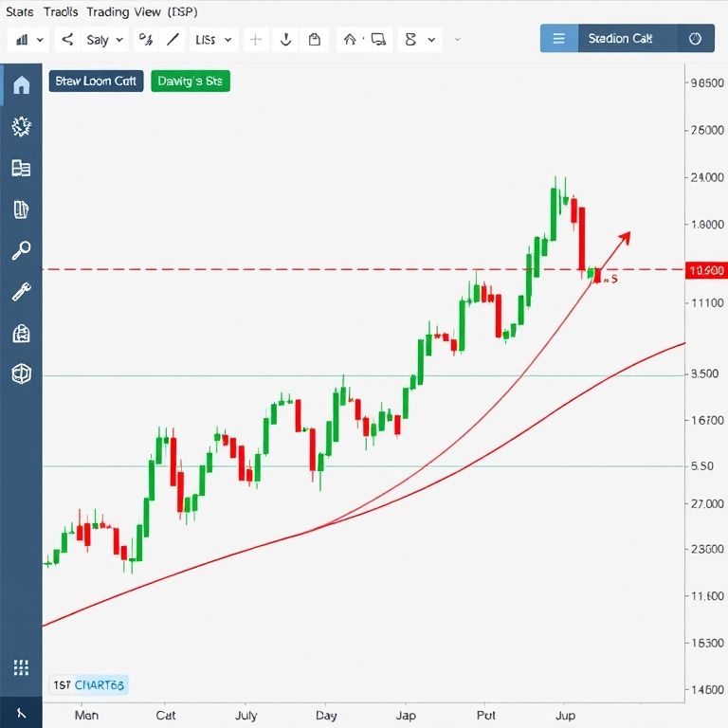Screen dimensions: 728x728
Task: Click the lock icon in top toolbar
Action: 314,40
